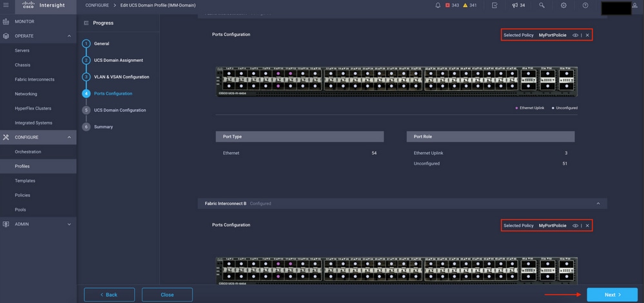
Task: Click the Ethernet Uplink port role row
Action: [491, 153]
